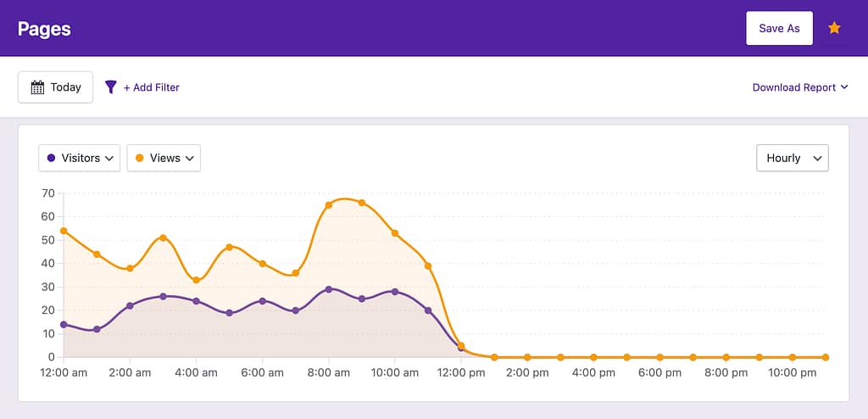Click the Pages title heading

(44, 28)
